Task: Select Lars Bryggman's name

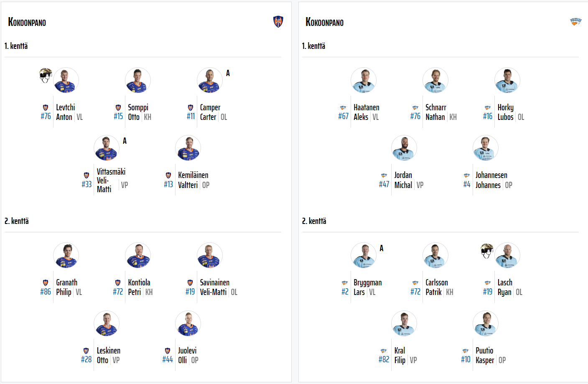Action: pos(367,287)
